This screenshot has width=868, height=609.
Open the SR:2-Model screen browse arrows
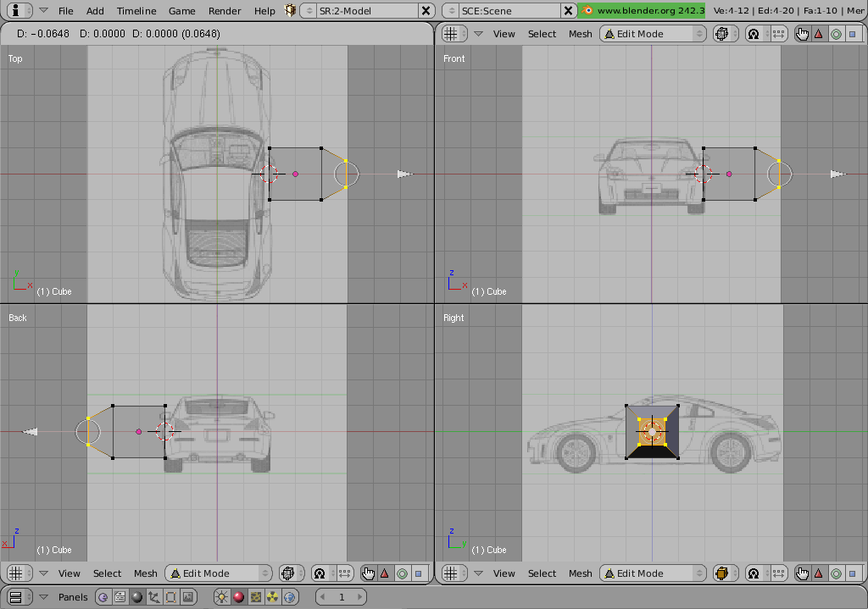pyautogui.click(x=309, y=10)
